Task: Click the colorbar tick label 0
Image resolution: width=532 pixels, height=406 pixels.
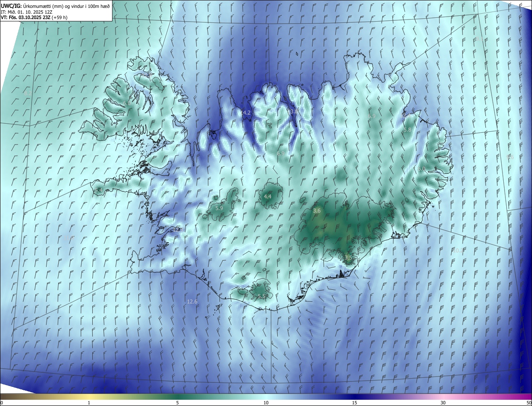Action: pos(1,403)
